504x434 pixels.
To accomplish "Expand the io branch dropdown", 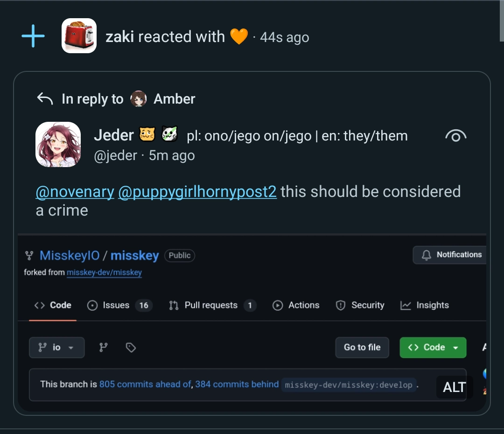I will click(x=56, y=347).
